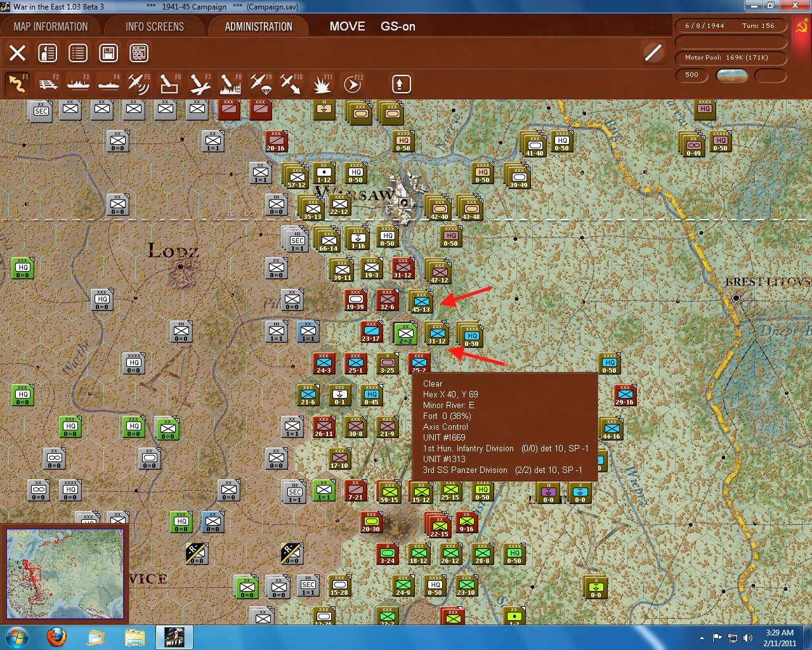Select the 59-15 unit counter

(x=390, y=492)
